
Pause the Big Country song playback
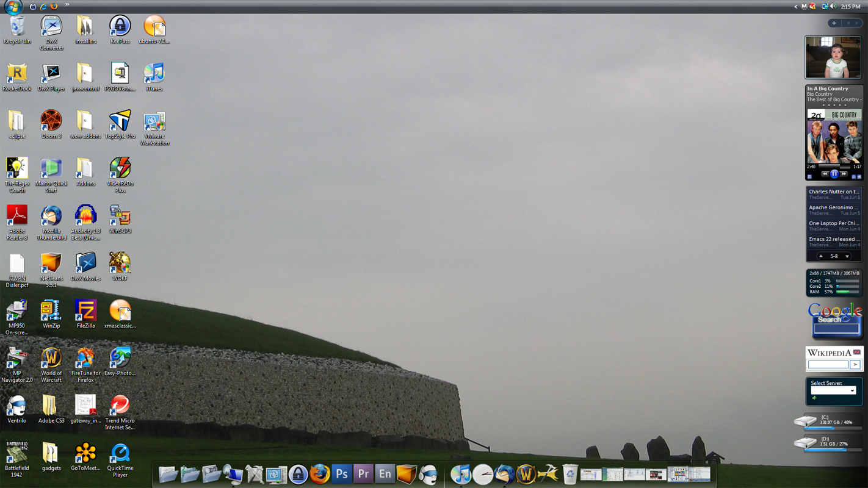click(x=834, y=174)
